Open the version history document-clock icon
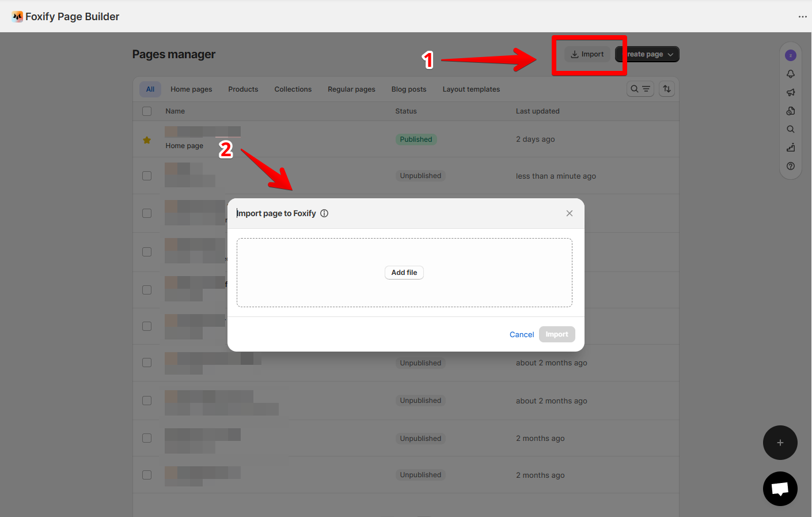 (x=791, y=111)
